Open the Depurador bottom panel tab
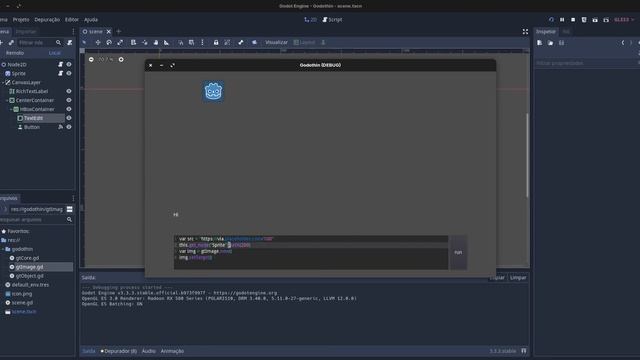Viewport: 640px width, 360px height. point(119,351)
